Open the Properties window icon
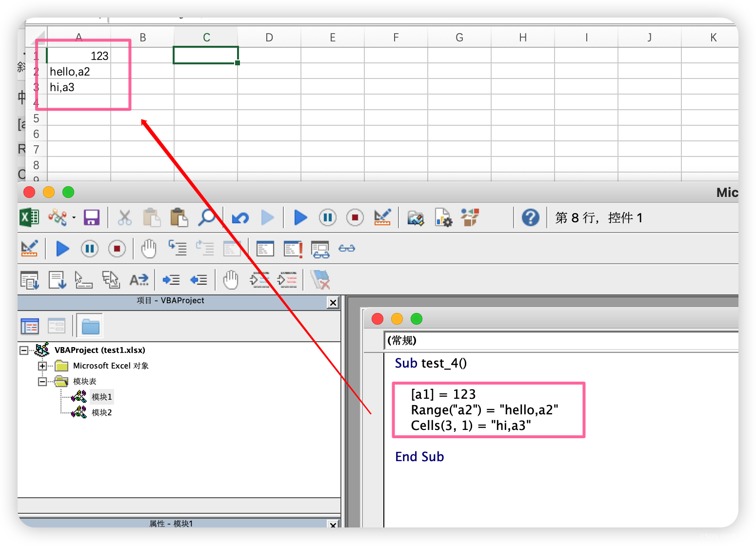Image resolution: width=756 pixels, height=545 pixels. 443,217
